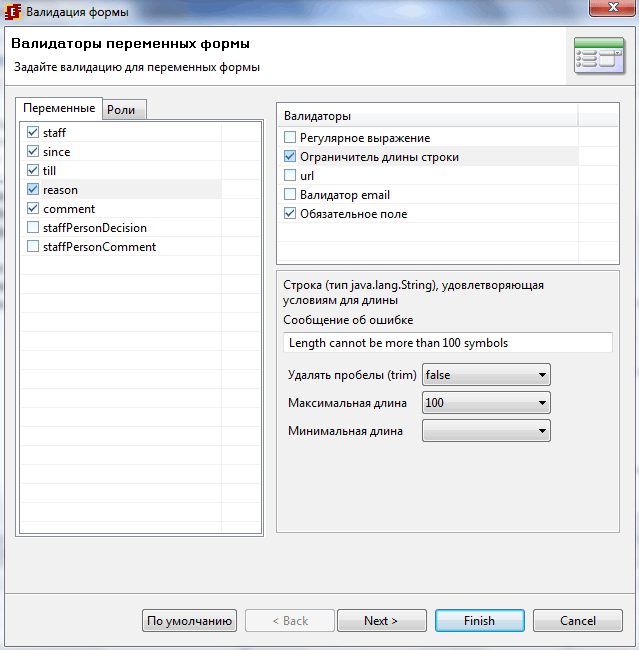
Task: Switch to the Роли tab
Action: click(x=124, y=110)
